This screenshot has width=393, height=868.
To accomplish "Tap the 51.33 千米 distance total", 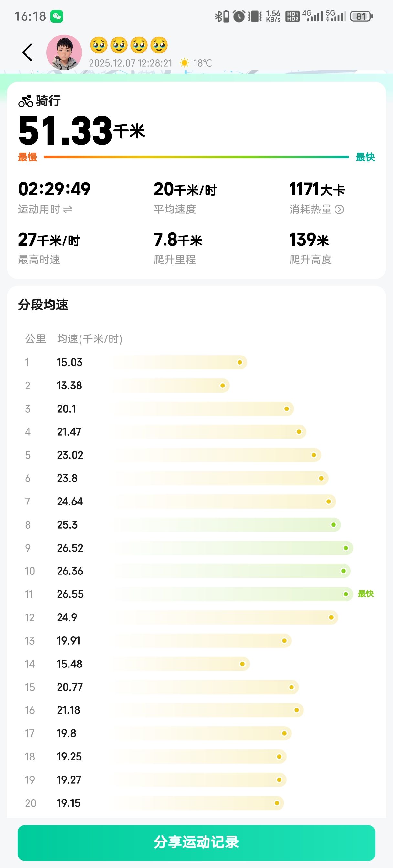I will [x=82, y=131].
